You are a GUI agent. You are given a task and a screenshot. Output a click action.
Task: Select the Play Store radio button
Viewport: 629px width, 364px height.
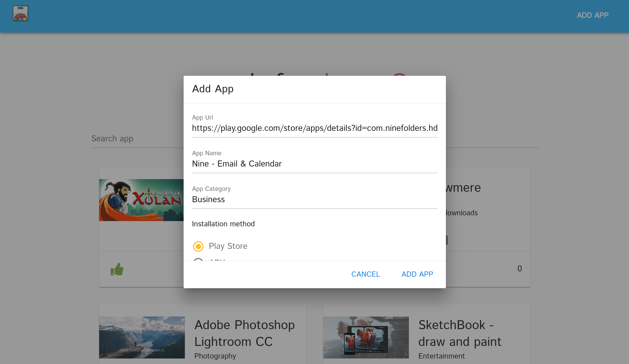[198, 246]
